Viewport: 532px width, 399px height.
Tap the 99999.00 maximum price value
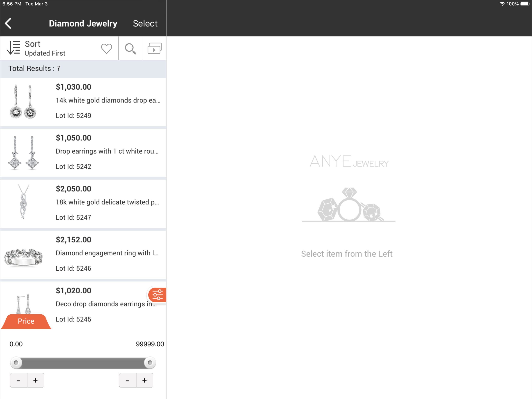tap(150, 344)
